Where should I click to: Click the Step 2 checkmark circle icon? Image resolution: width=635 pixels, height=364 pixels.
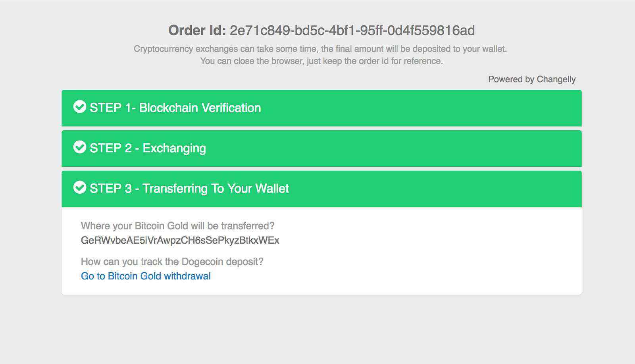pyautogui.click(x=80, y=147)
